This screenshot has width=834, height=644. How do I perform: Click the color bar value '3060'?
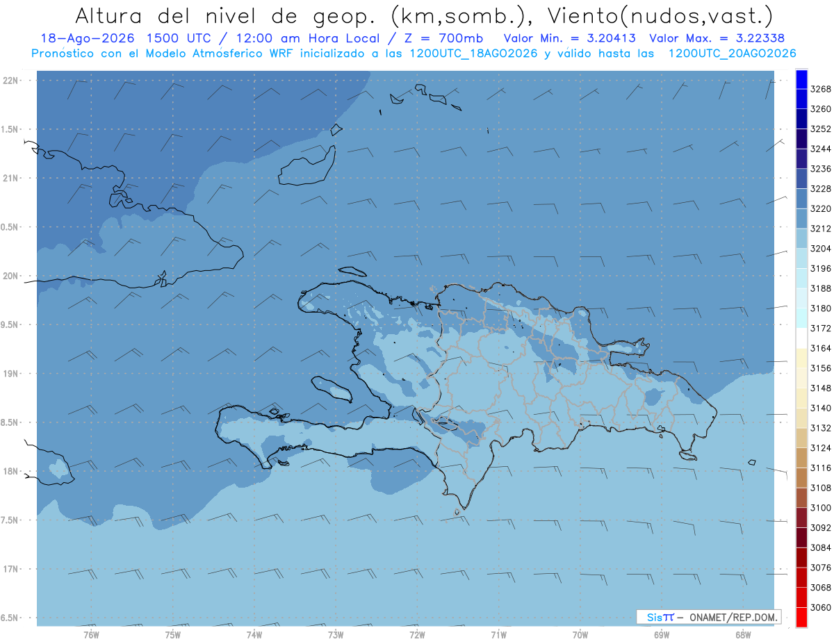click(x=821, y=607)
